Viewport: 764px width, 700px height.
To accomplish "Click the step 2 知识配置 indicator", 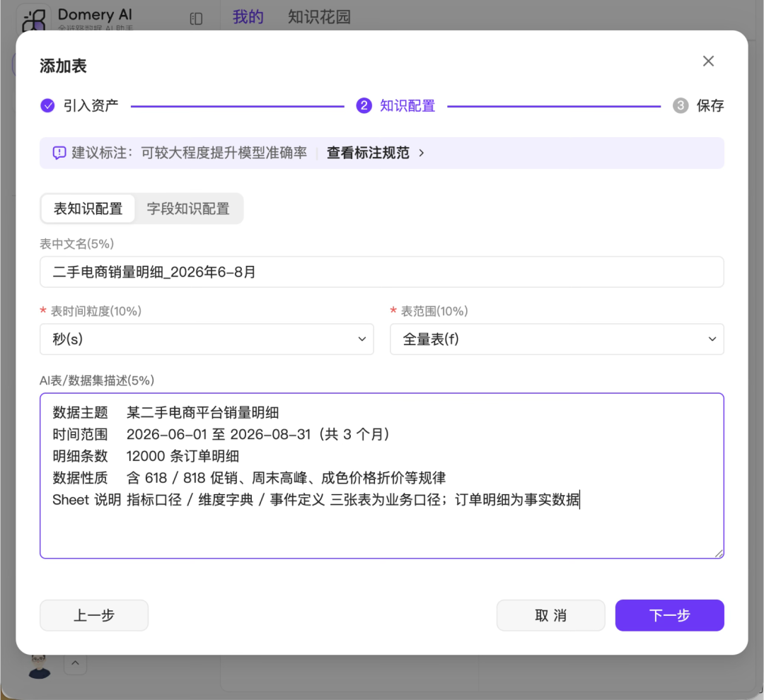I will 364,105.
